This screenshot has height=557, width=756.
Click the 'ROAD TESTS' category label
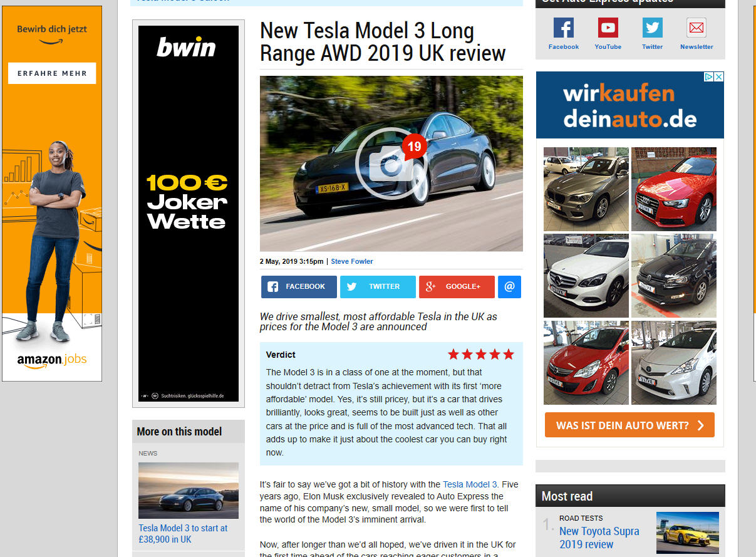click(581, 518)
